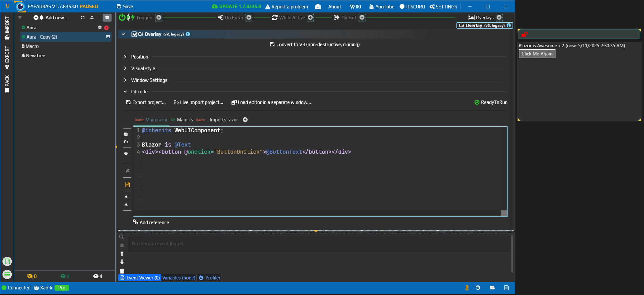The height and width of the screenshot is (295, 644).
Task: Switch to _Imports.razor file tab
Action: (217, 120)
